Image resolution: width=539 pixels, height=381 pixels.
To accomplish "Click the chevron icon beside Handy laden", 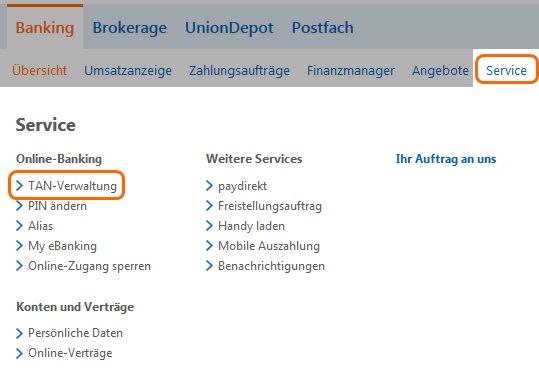I will point(209,226).
